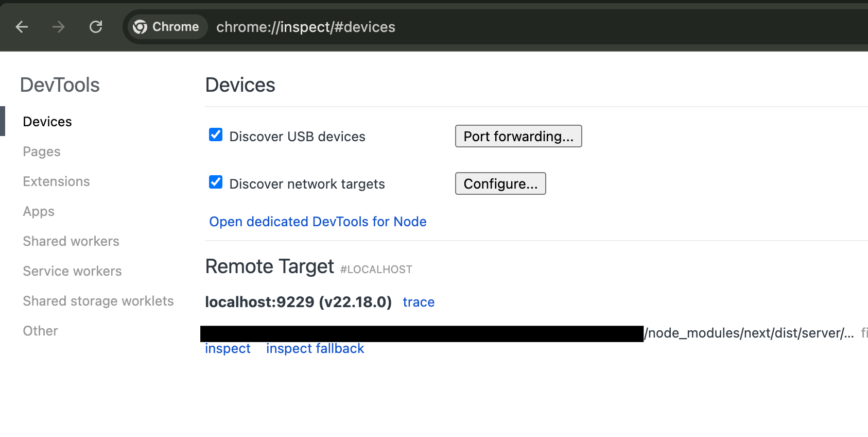Viewport: 868px width, 437px height.
Task: Open Shared workers section
Action: [71, 241]
